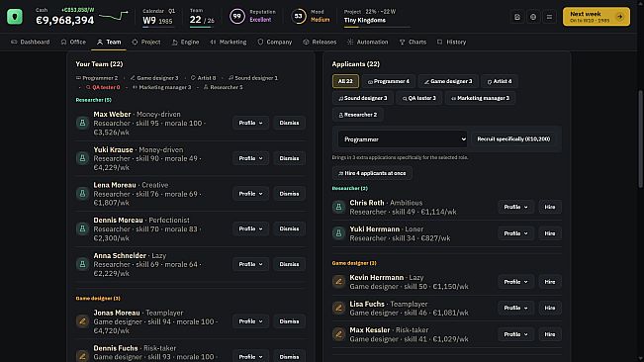644x362 pixels.
Task: Click the mood 53 circle badge
Action: click(299, 17)
